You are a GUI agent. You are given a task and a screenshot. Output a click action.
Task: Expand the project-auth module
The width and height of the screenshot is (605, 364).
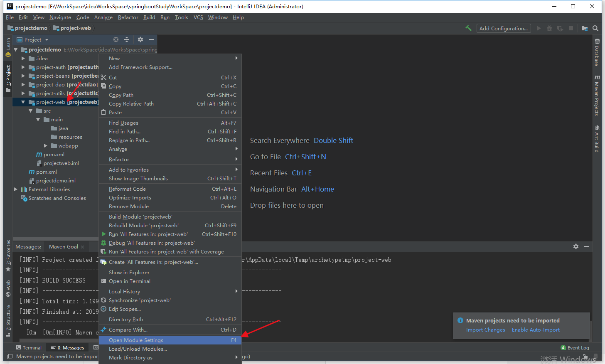tap(23, 67)
